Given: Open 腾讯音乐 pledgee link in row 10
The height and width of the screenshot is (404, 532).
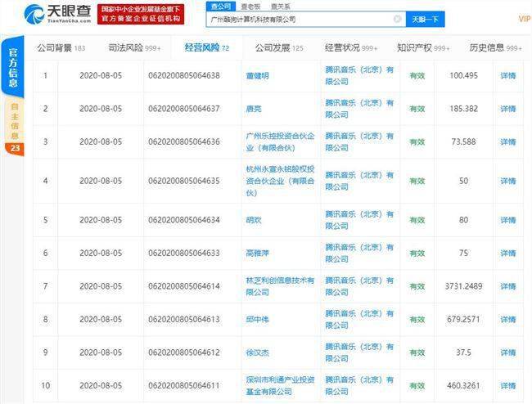Looking at the screenshot, I should (x=359, y=386).
